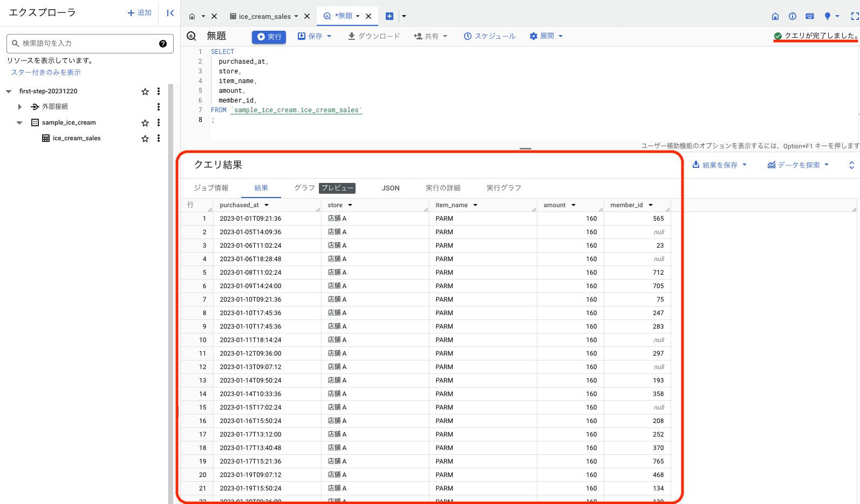Star the sample_ice_cream dataset
The height and width of the screenshot is (504, 860).
point(145,123)
